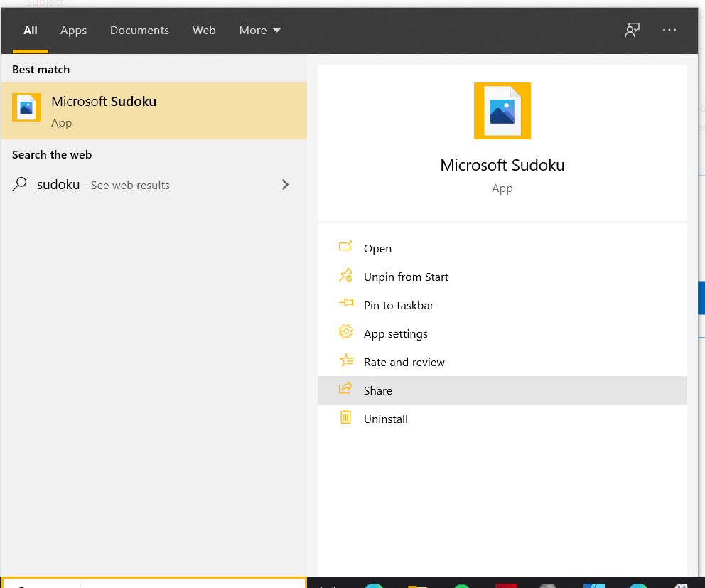Choose Pin to taskbar
The image size is (705, 588).
pyautogui.click(x=502, y=305)
